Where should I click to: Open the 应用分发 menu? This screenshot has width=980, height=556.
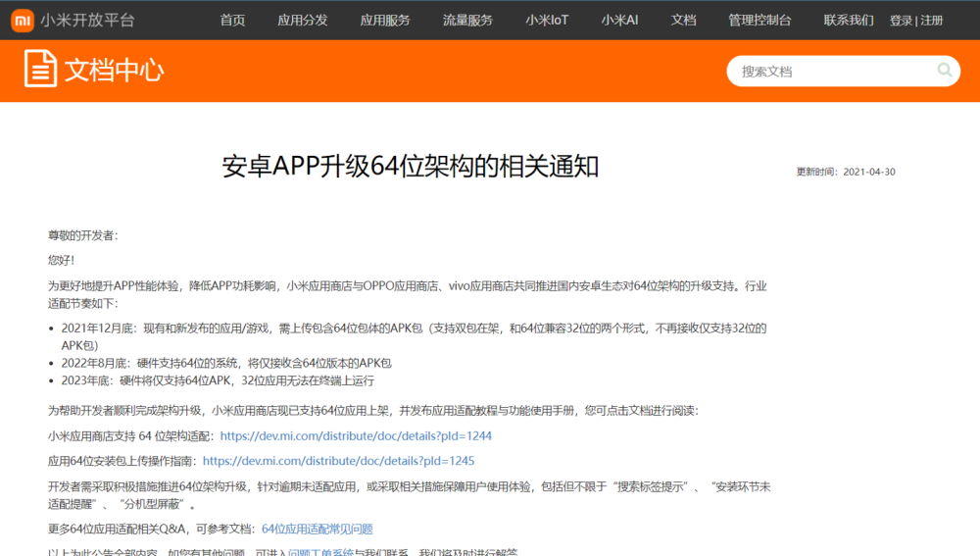point(303,20)
